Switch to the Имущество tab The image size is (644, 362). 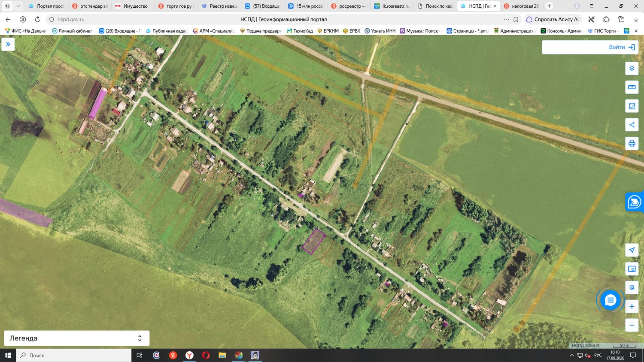pyautogui.click(x=132, y=6)
